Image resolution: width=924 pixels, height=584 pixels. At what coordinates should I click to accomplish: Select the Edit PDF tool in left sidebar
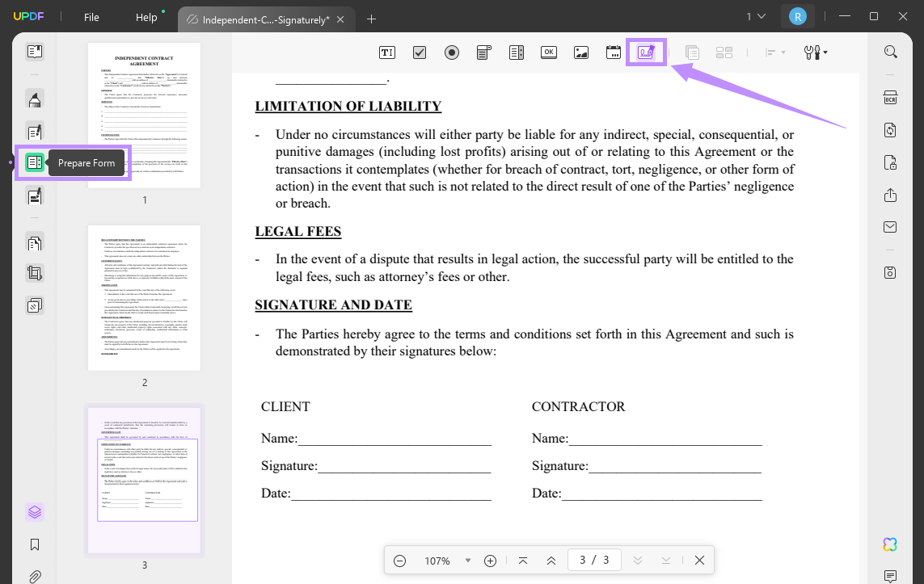click(x=34, y=131)
